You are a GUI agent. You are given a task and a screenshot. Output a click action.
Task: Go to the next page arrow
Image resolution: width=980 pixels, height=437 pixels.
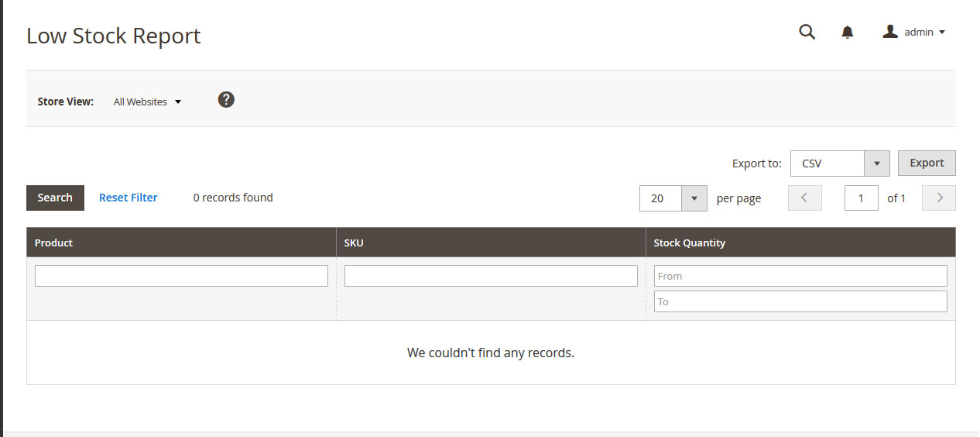[939, 198]
